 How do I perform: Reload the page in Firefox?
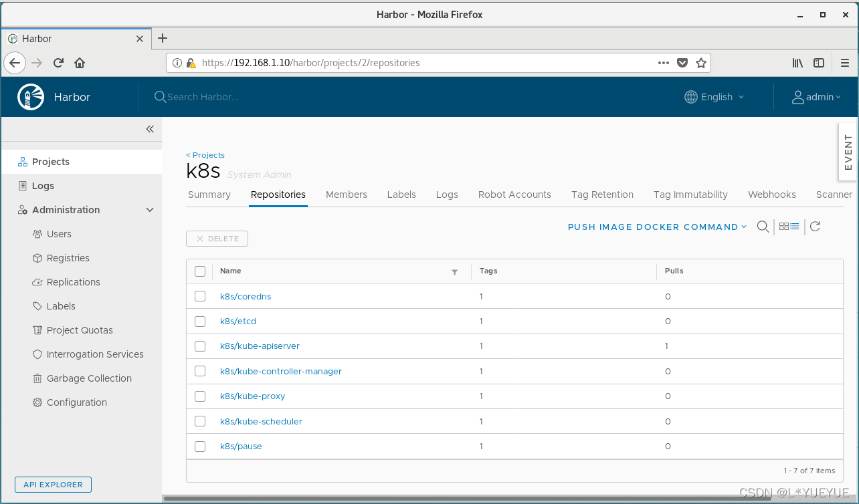coord(58,63)
